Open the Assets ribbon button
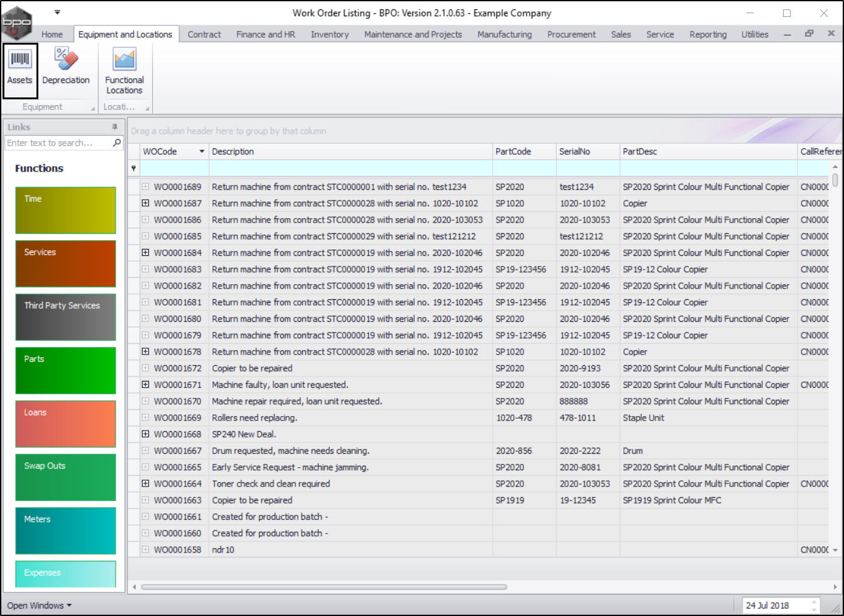The image size is (844, 616). click(x=20, y=70)
